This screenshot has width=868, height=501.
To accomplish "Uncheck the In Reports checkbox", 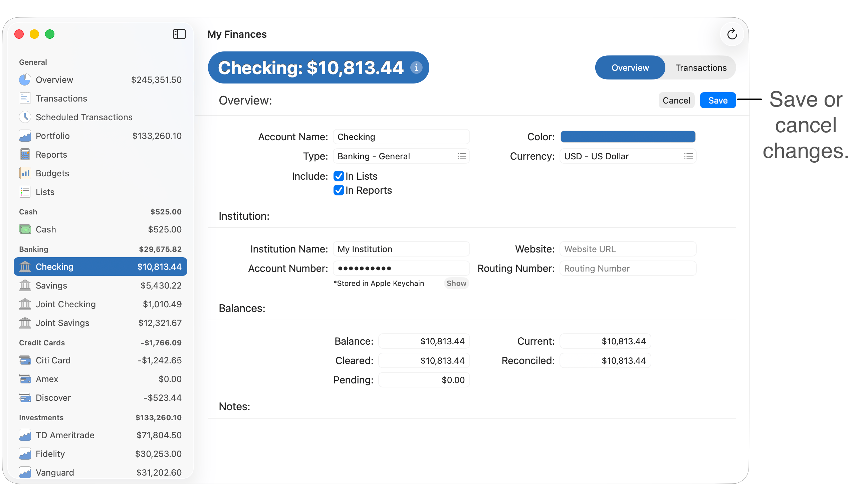I will coord(339,190).
